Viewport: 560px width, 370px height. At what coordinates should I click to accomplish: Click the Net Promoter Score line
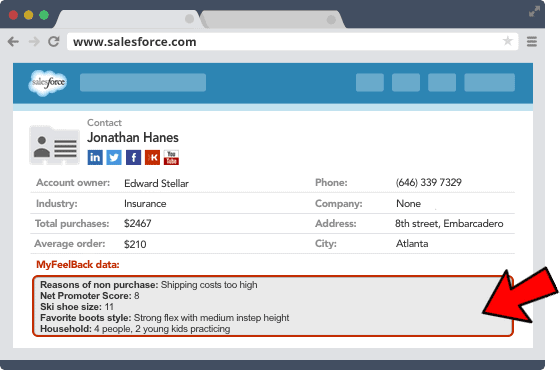[x=90, y=296]
